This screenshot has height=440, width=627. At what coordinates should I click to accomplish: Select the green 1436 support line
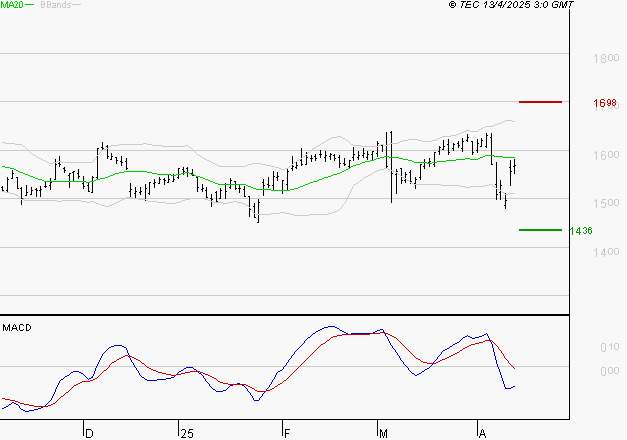[540, 230]
